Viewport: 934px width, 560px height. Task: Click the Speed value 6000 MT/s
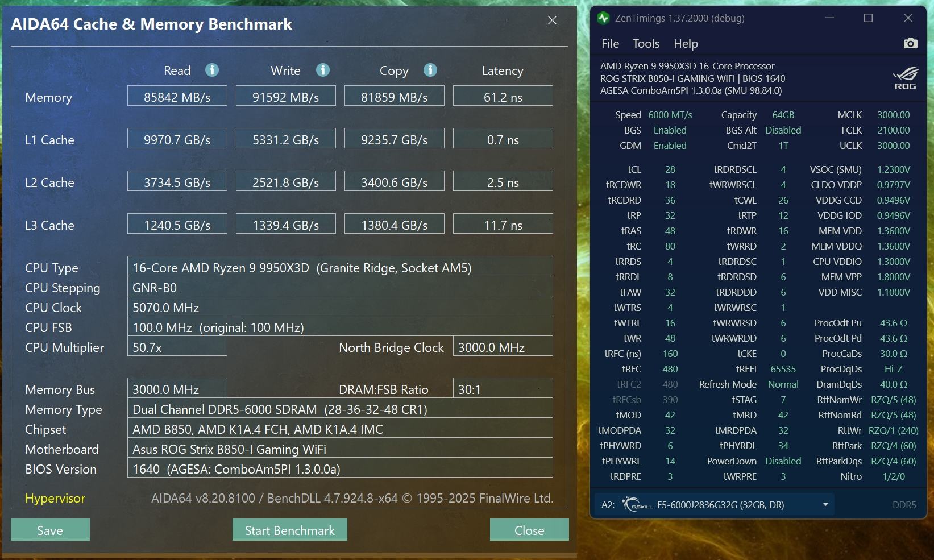pos(670,115)
